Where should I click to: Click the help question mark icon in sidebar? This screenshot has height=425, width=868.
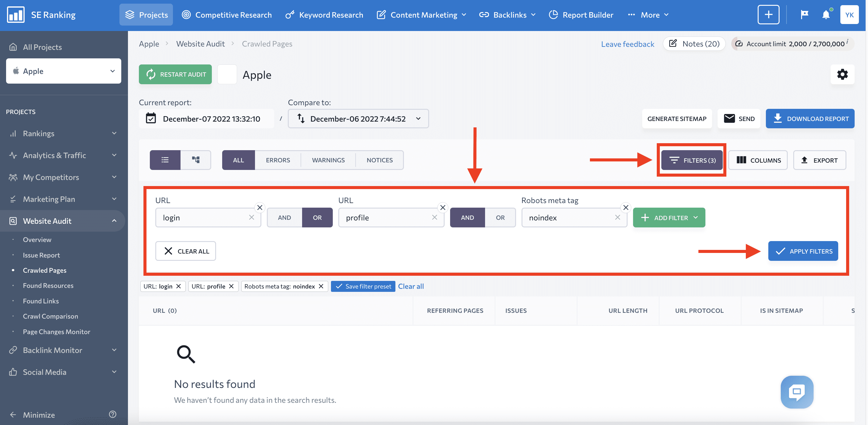pyautogui.click(x=112, y=414)
